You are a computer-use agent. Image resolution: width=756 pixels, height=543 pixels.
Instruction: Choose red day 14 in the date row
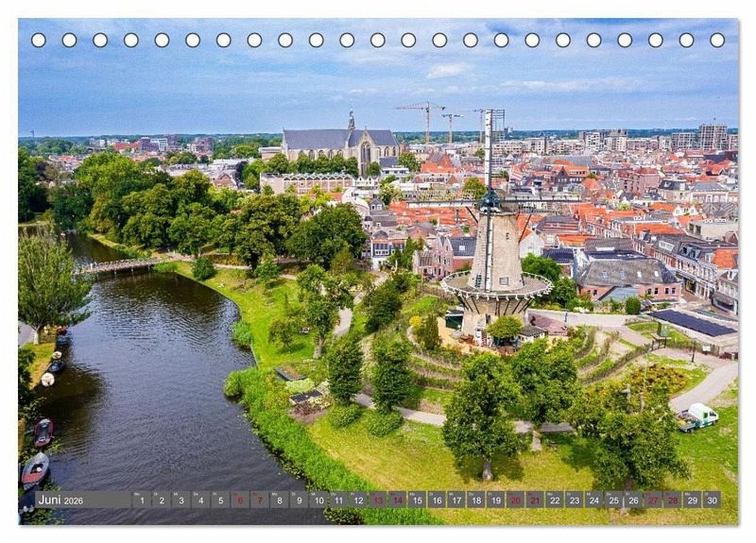(x=397, y=501)
